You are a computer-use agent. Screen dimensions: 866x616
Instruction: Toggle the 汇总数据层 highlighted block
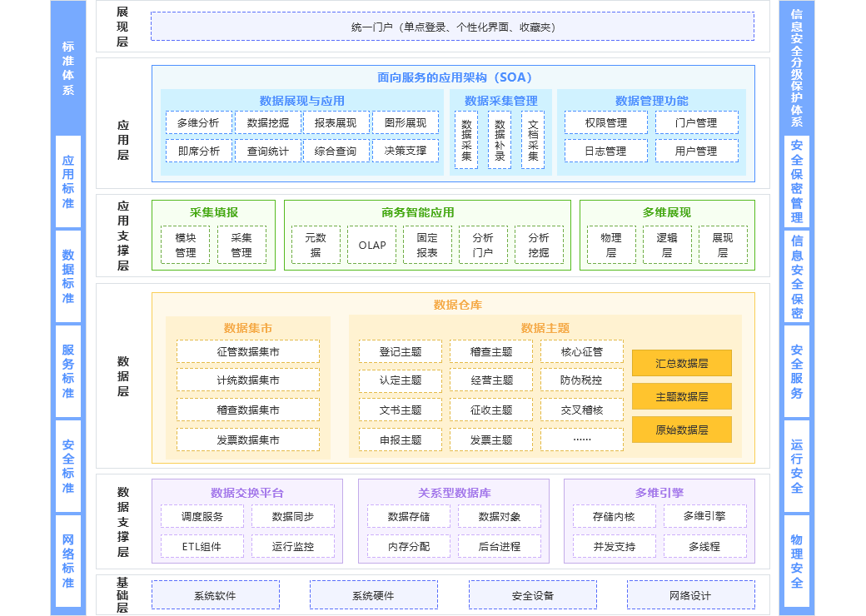click(x=682, y=363)
